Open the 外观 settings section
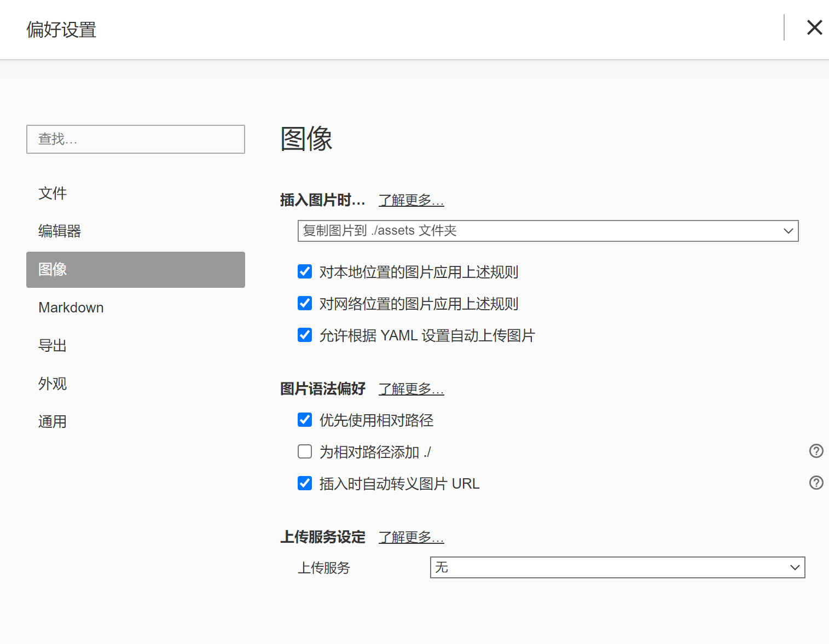Screen dimensions: 829x644 53,384
